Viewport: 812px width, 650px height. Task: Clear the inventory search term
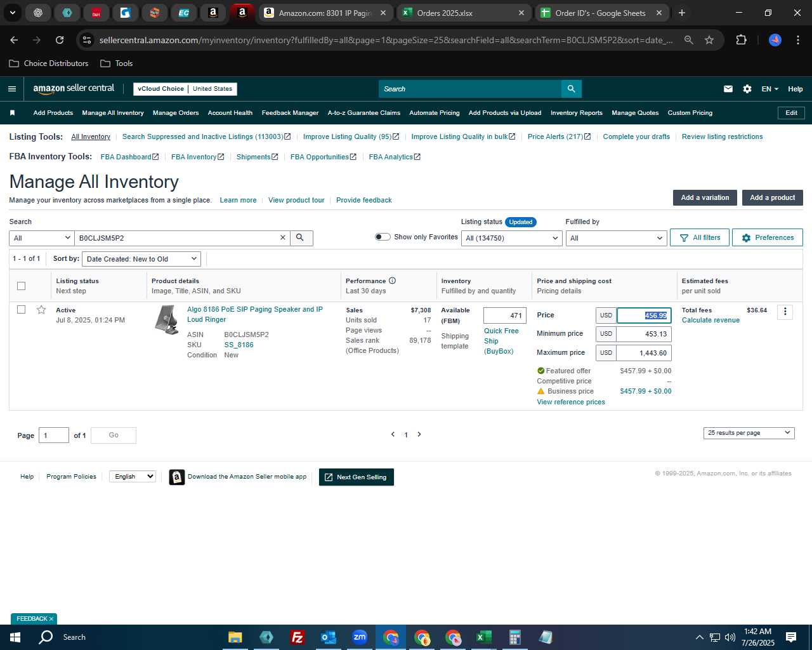[x=283, y=237]
